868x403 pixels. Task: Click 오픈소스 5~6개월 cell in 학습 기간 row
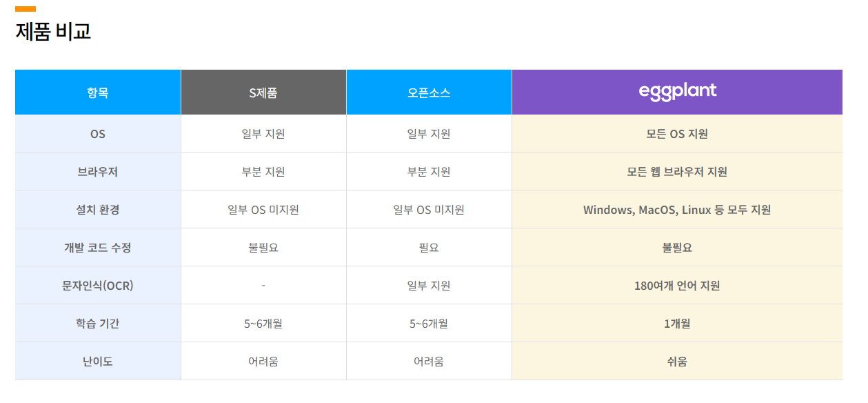429,324
